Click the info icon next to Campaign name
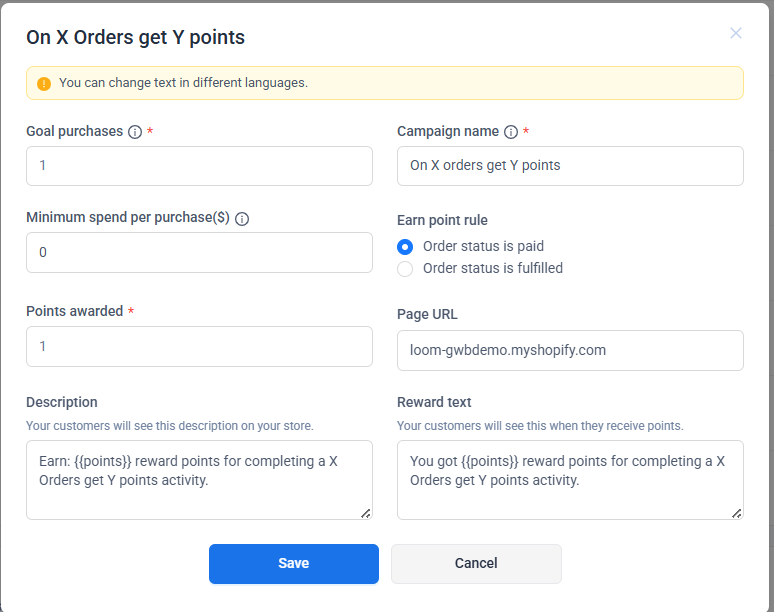 (x=511, y=132)
